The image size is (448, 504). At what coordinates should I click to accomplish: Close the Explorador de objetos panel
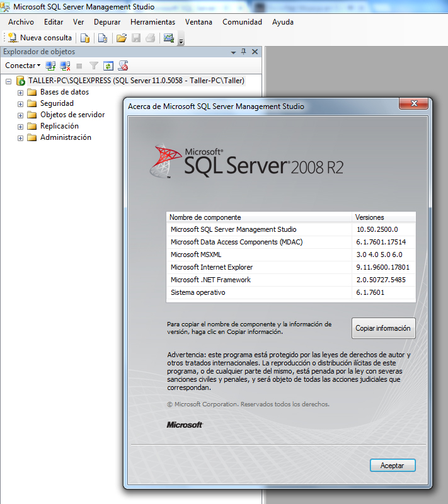[x=255, y=52]
